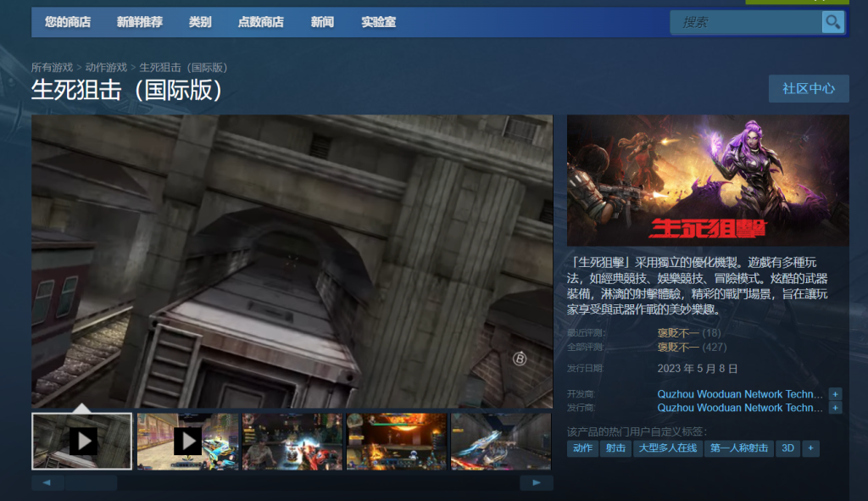Click 动作游戏 breadcrumb link
Screen dimensions: 868x501
[106, 68]
